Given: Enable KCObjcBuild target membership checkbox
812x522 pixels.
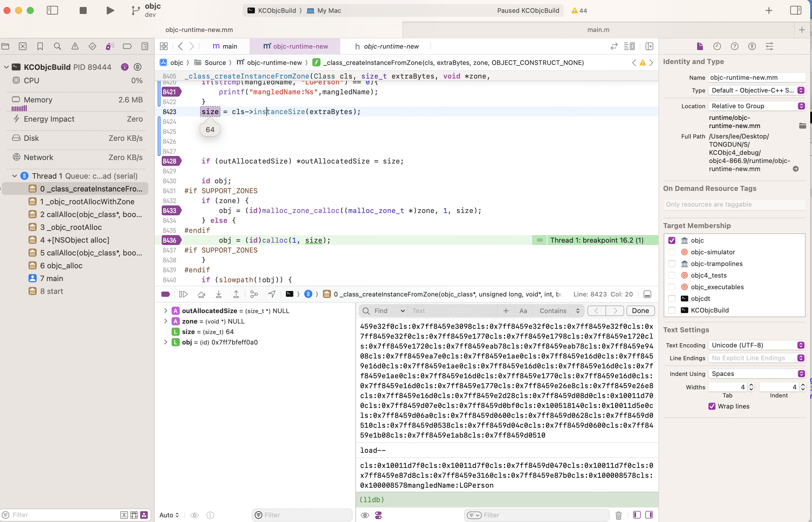Looking at the screenshot, I should click(x=672, y=310).
